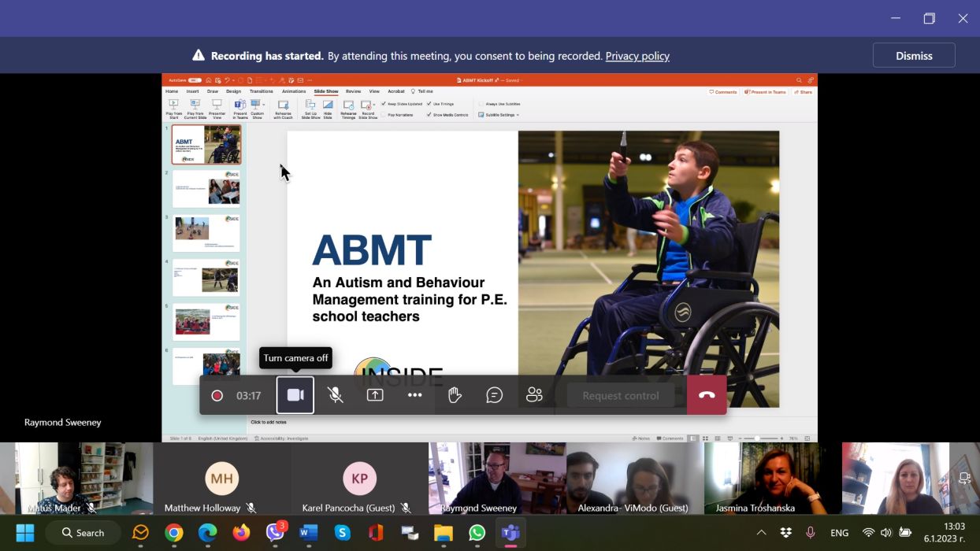The height and width of the screenshot is (551, 980).
Task: Open the share content tray
Action: coord(375,395)
